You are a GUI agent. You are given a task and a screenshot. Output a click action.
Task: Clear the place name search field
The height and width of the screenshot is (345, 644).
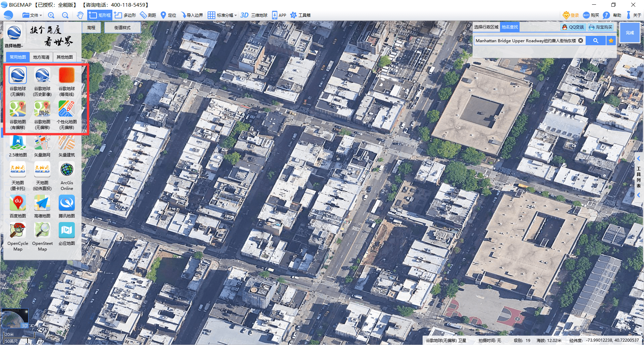581,41
